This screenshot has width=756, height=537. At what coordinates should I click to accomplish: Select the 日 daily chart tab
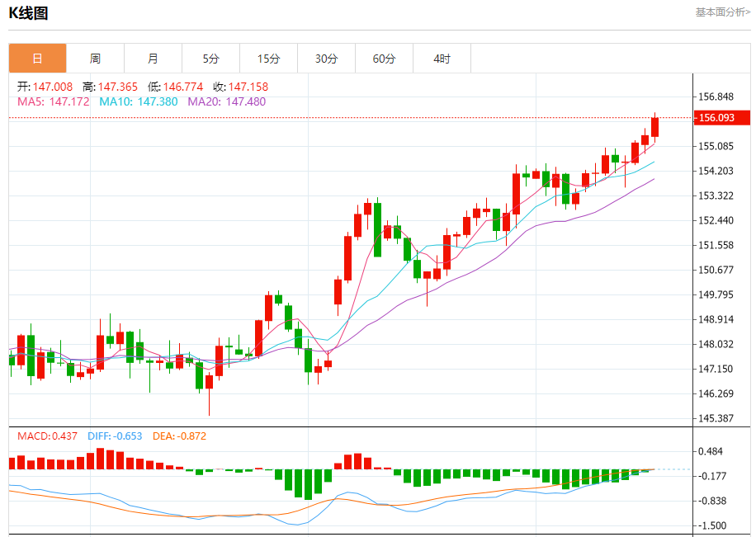37,59
